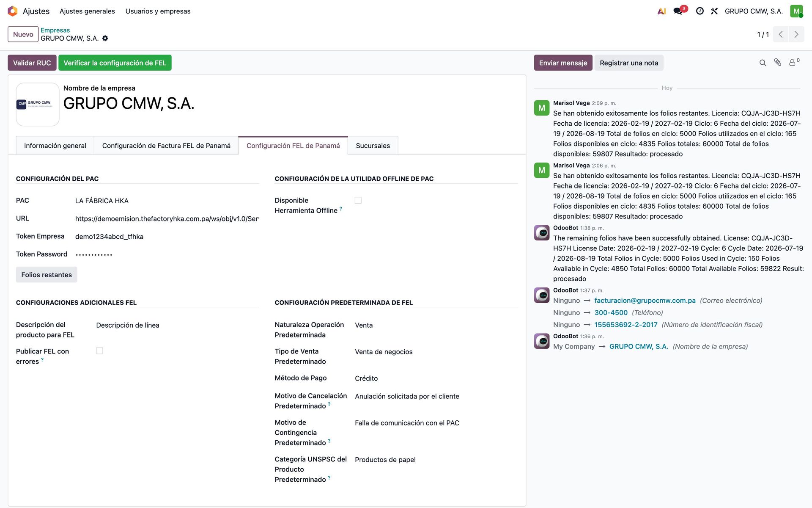Open the AI assistant icon in top bar
Screen dimensions: 812x508
pyautogui.click(x=662, y=11)
